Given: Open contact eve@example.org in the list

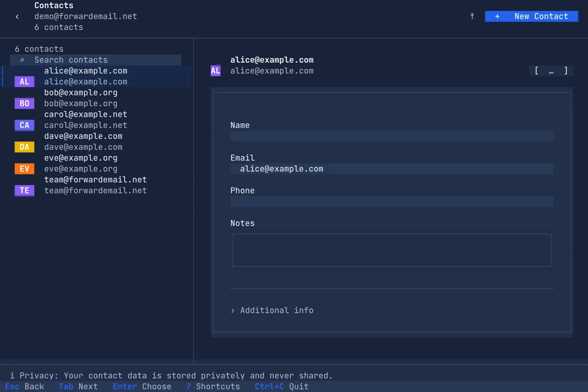Looking at the screenshot, I should coord(97,163).
